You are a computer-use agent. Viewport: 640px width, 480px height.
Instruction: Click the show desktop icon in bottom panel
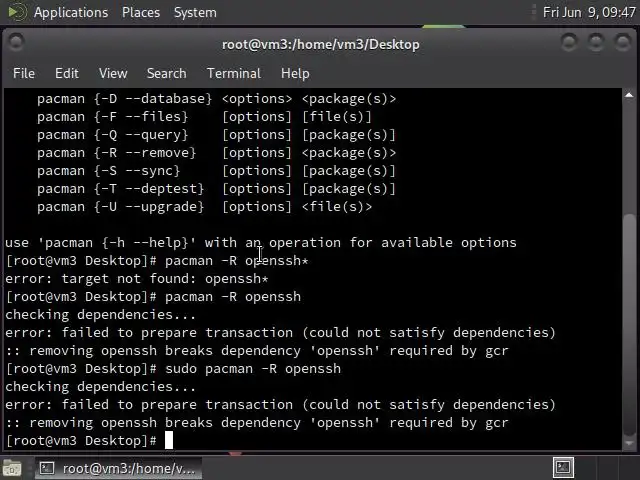(12, 468)
